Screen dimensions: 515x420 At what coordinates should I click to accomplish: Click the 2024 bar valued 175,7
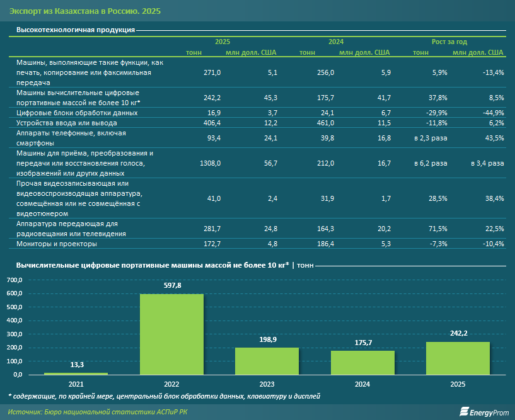click(x=362, y=363)
